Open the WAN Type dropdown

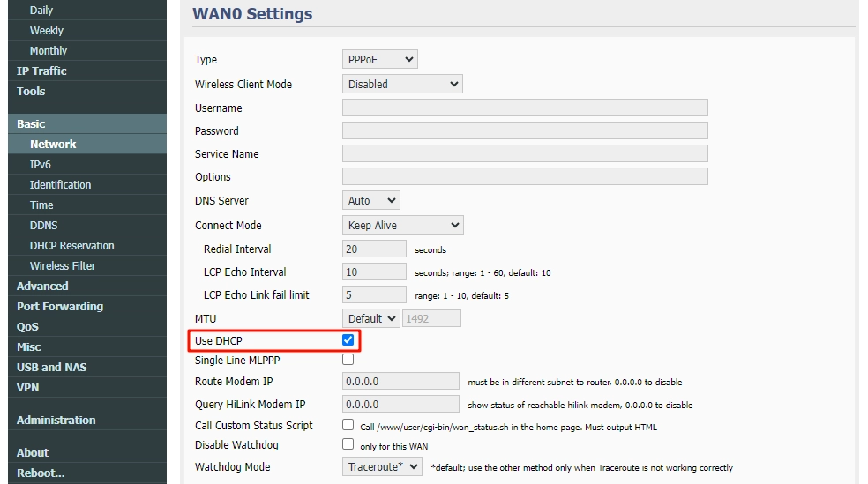pyautogui.click(x=379, y=60)
